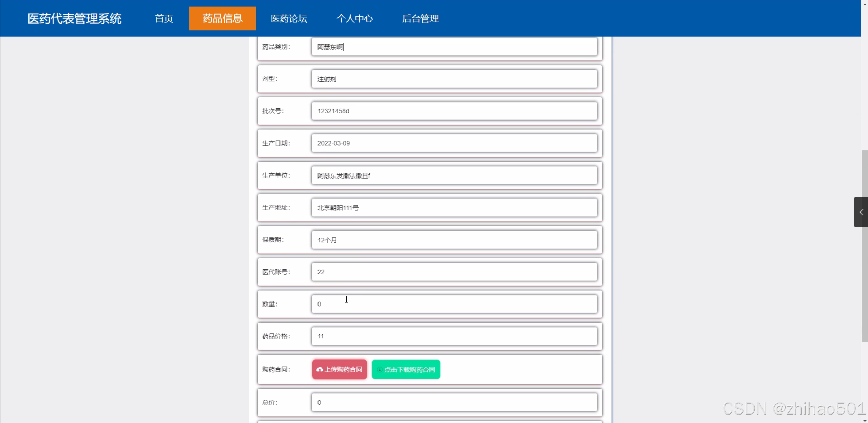
Task: Click the 上传购药合同 button
Action: click(340, 369)
